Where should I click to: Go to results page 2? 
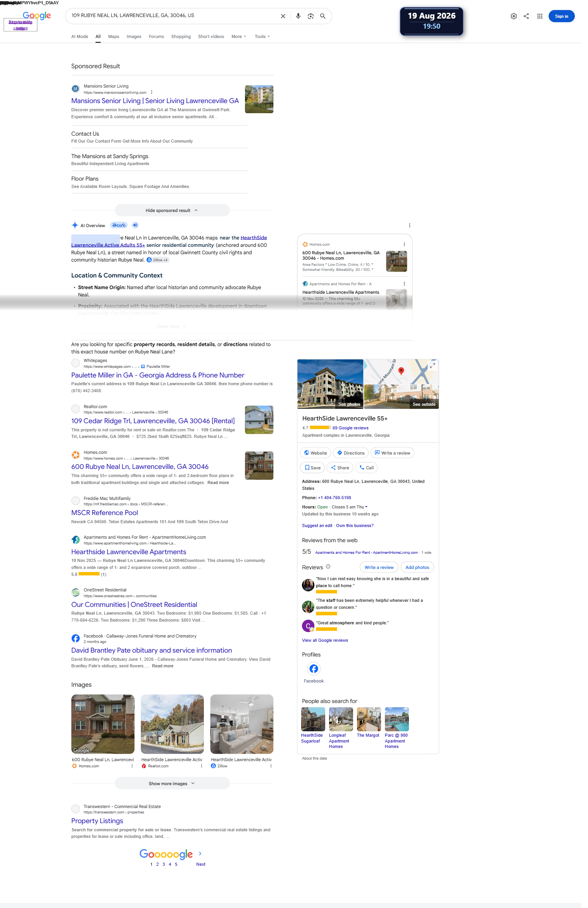[x=157, y=864]
